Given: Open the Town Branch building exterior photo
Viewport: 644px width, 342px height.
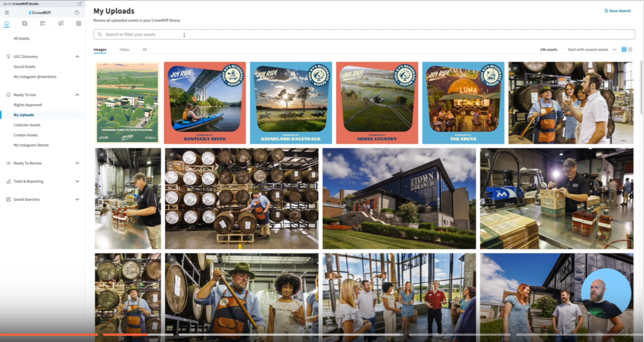Looking at the screenshot, I should pos(399,198).
